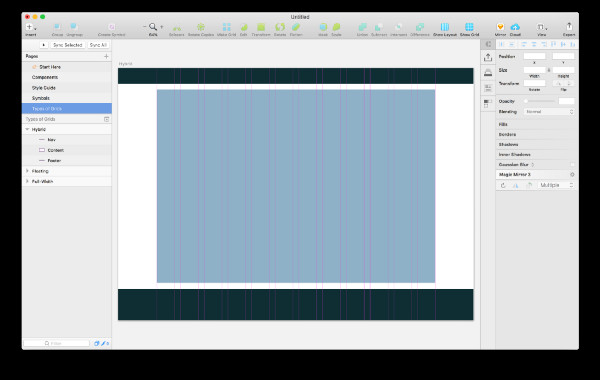Adjust the Opacity slider

[x=540, y=101]
